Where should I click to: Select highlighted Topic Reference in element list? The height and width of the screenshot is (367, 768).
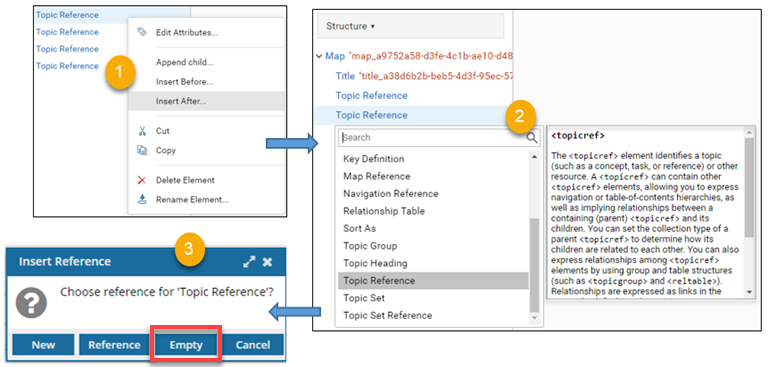point(433,281)
